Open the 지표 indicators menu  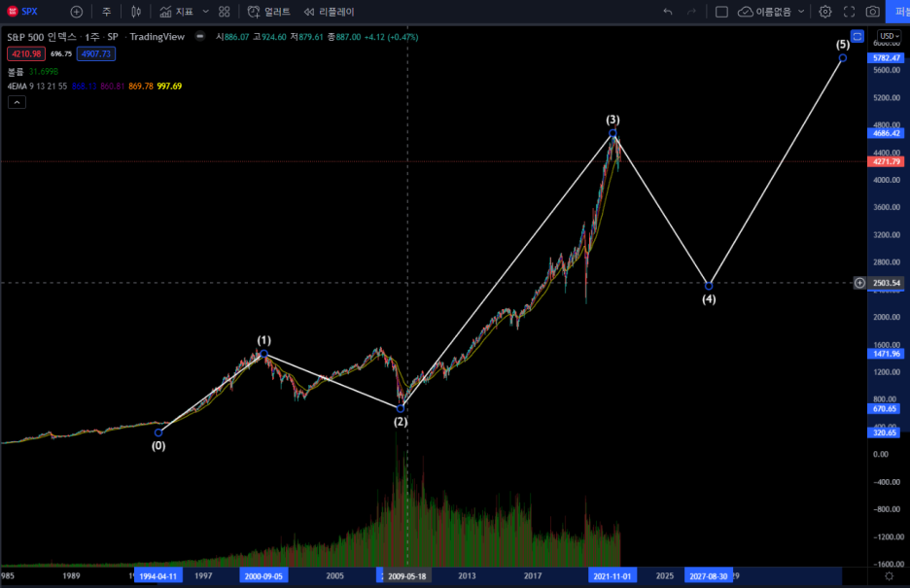176,12
